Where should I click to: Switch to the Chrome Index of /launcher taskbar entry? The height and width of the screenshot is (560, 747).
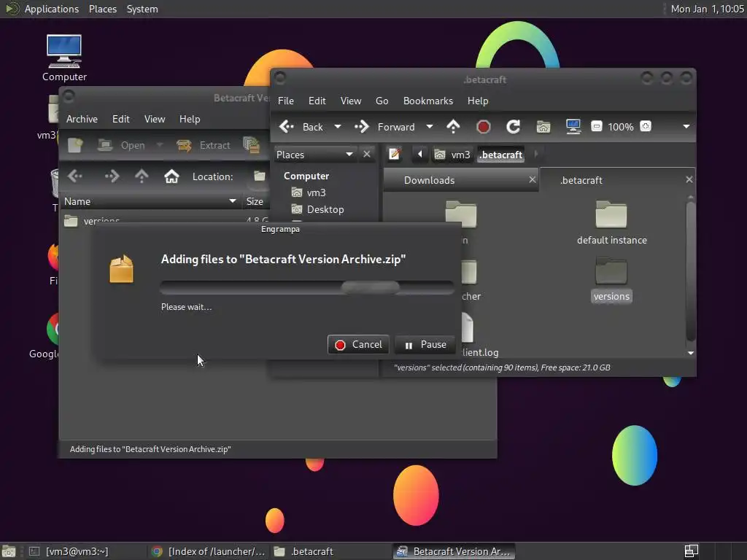tap(209, 551)
